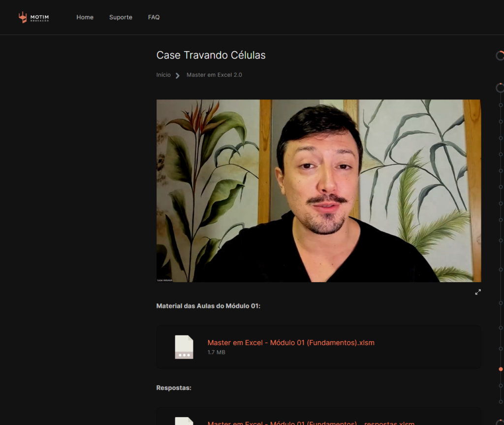Click the file icon for Módulo 01 (Fundamentos).xlsm

click(x=184, y=347)
